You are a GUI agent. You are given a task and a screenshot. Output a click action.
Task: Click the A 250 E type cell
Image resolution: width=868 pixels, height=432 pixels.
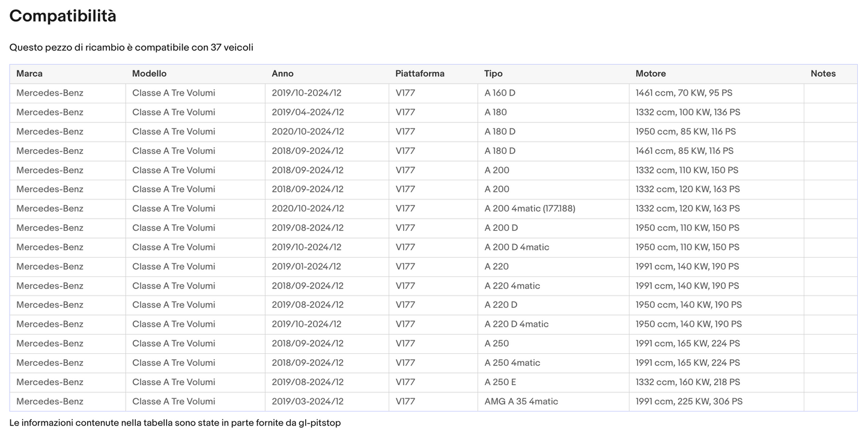tap(500, 382)
